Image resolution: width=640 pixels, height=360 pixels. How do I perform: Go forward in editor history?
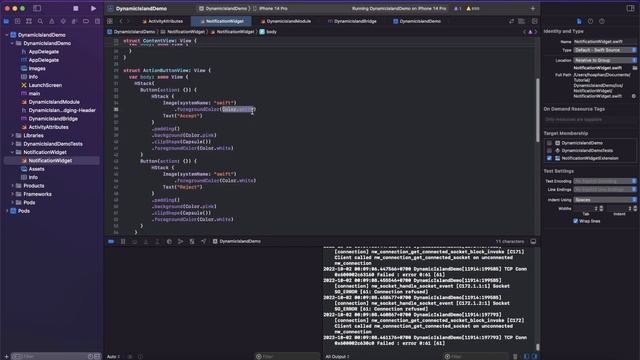click(128, 21)
